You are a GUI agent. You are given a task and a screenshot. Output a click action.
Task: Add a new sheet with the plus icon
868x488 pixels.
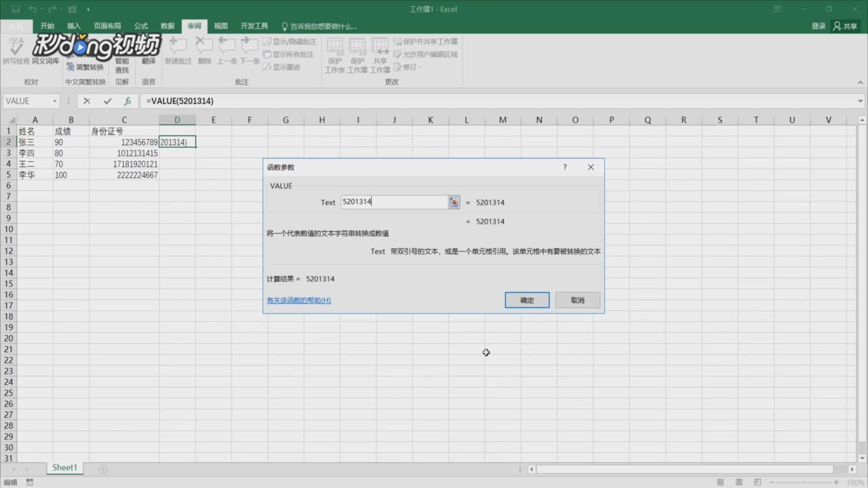pos(103,469)
